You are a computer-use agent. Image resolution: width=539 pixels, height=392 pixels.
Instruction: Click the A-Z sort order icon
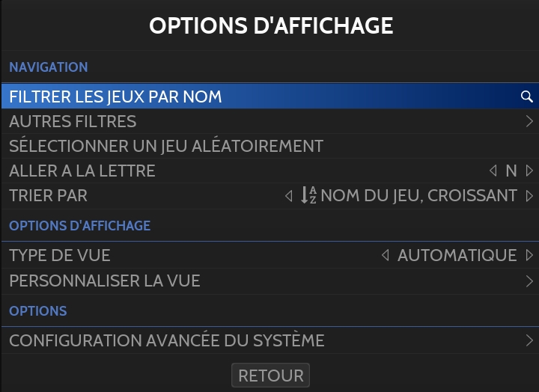(x=308, y=195)
